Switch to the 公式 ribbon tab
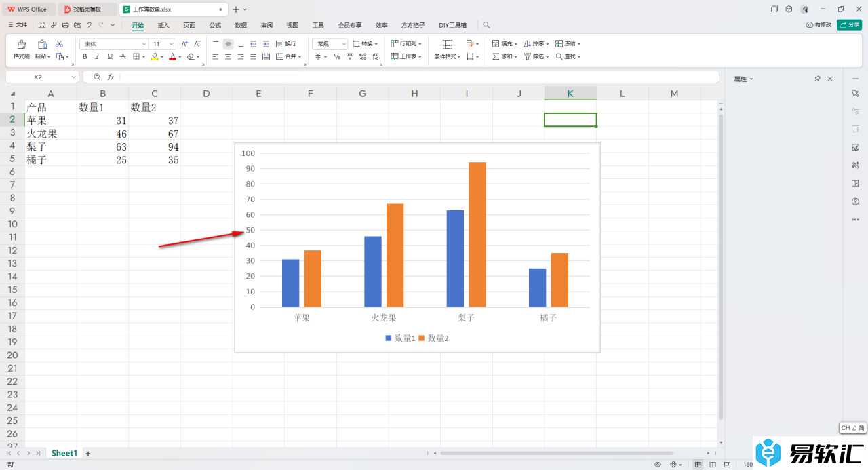Screen dimensions: 868x470 pos(215,25)
